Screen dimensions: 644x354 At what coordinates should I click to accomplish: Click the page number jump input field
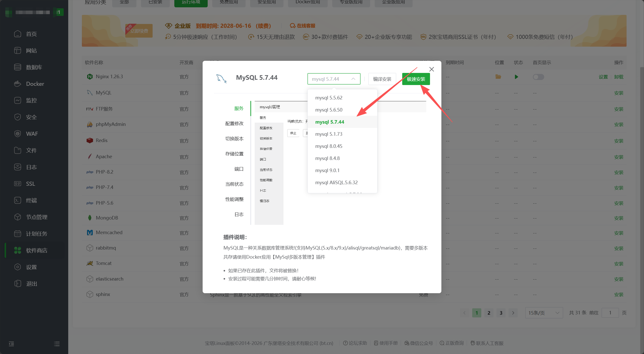[x=610, y=313]
